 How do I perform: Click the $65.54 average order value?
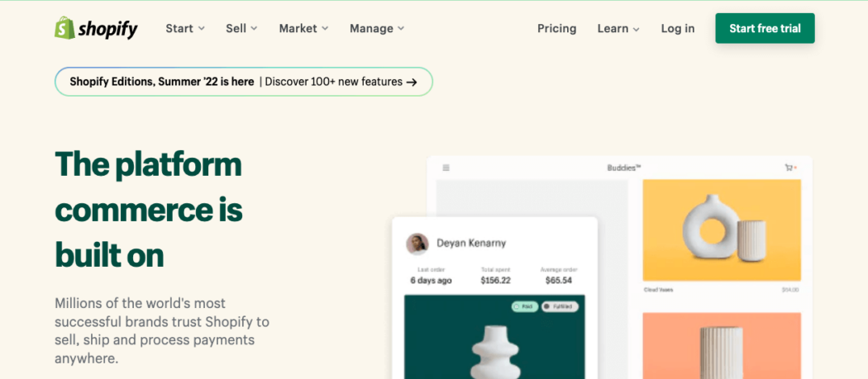click(559, 281)
